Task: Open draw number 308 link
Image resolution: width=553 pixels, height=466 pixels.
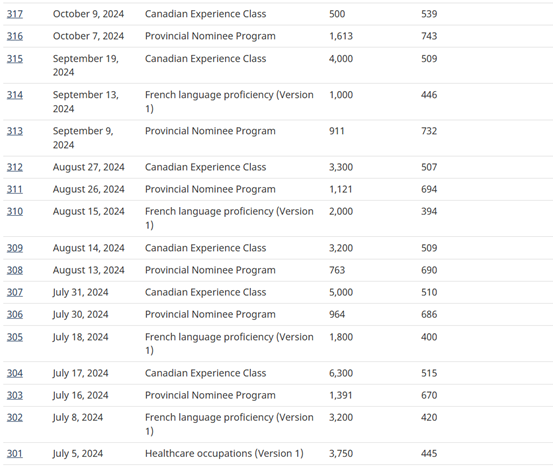Action: (15, 270)
